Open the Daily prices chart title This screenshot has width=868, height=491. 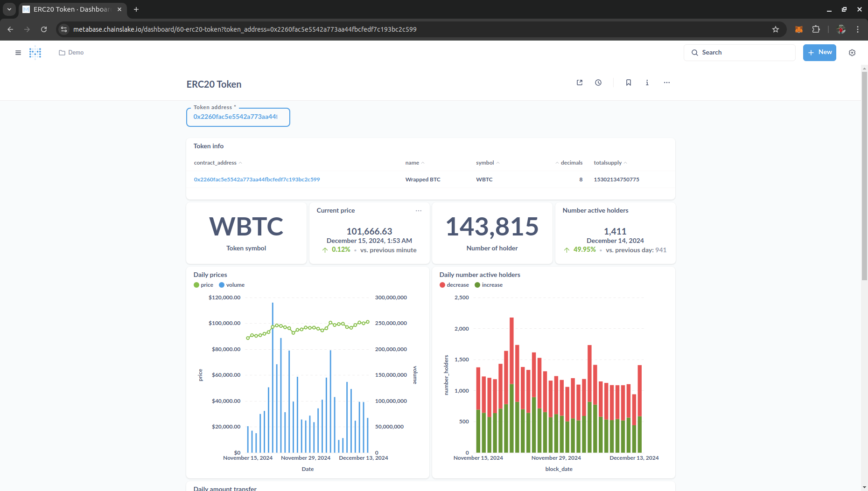coord(210,275)
